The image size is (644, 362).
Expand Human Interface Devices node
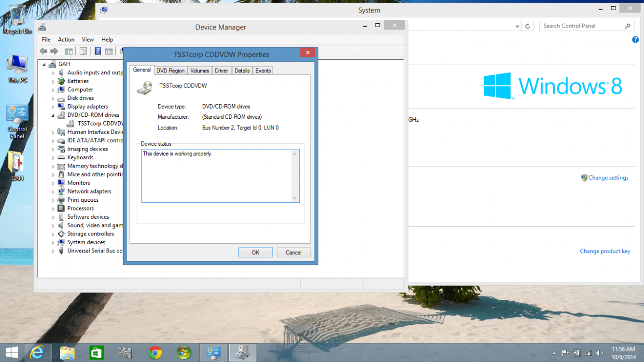coord(53,132)
